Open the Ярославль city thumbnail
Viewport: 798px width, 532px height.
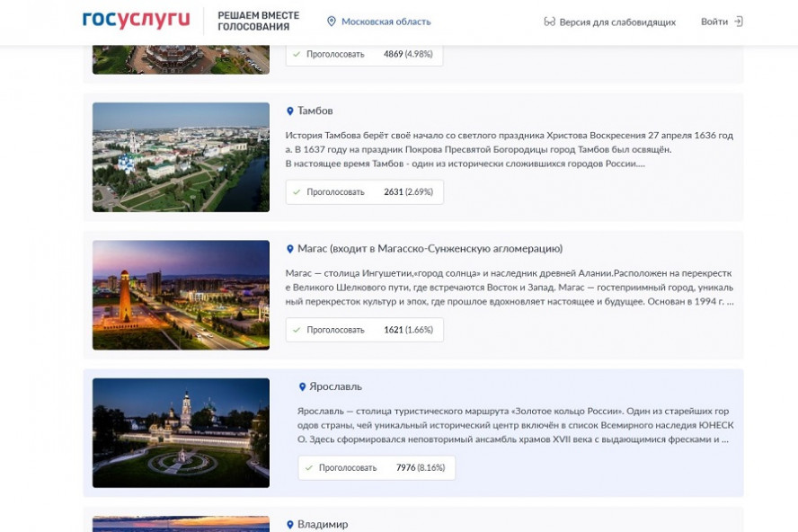tap(182, 433)
